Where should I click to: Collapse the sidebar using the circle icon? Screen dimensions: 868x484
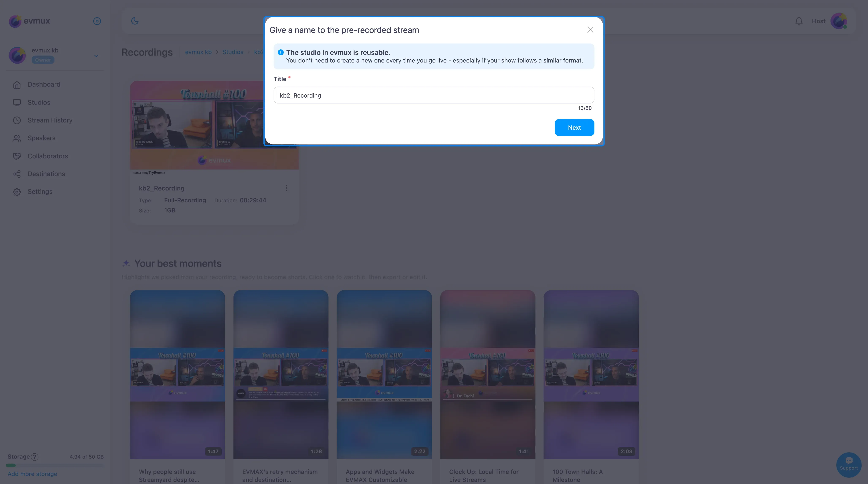[x=97, y=21]
